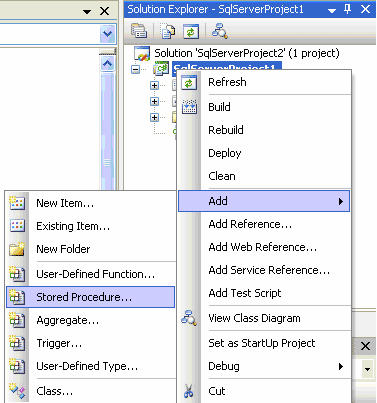
Task: Click the left panel scroll-up arrow
Action: pyautogui.click(x=107, y=63)
